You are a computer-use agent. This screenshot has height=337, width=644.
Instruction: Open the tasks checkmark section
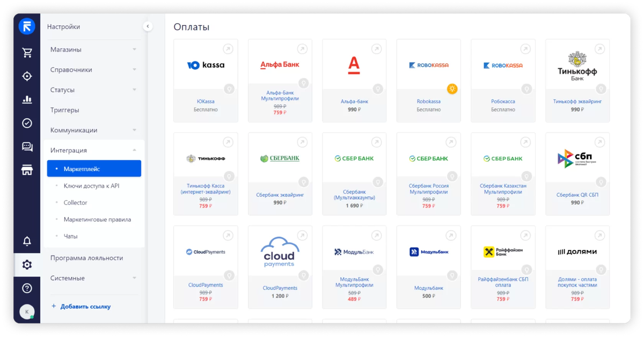click(27, 123)
